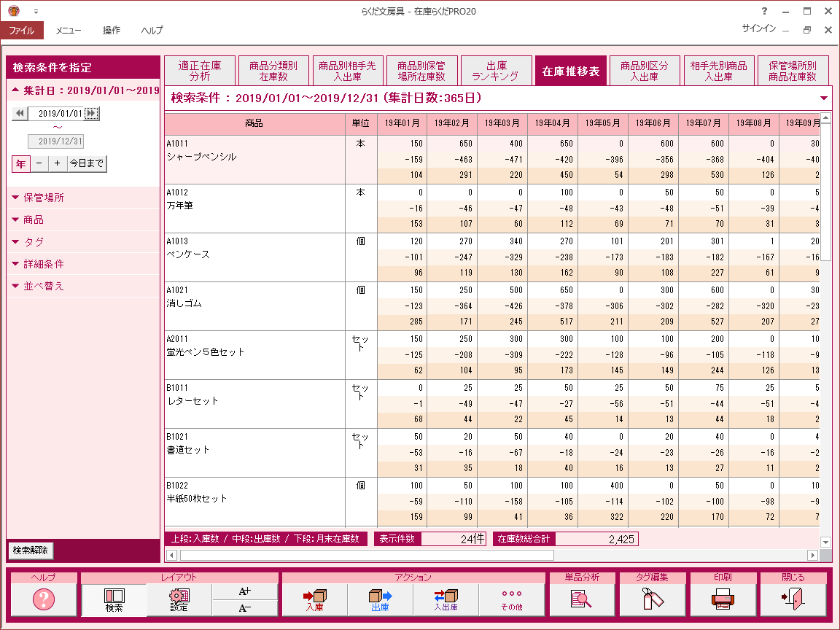Screen dimensions: 840x630
Task: Open タグ編集 tag editor
Action: [653, 599]
